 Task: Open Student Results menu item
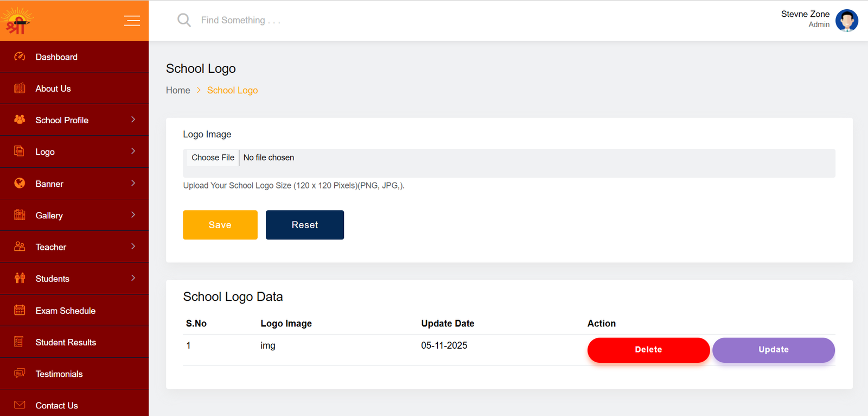[x=74, y=342]
